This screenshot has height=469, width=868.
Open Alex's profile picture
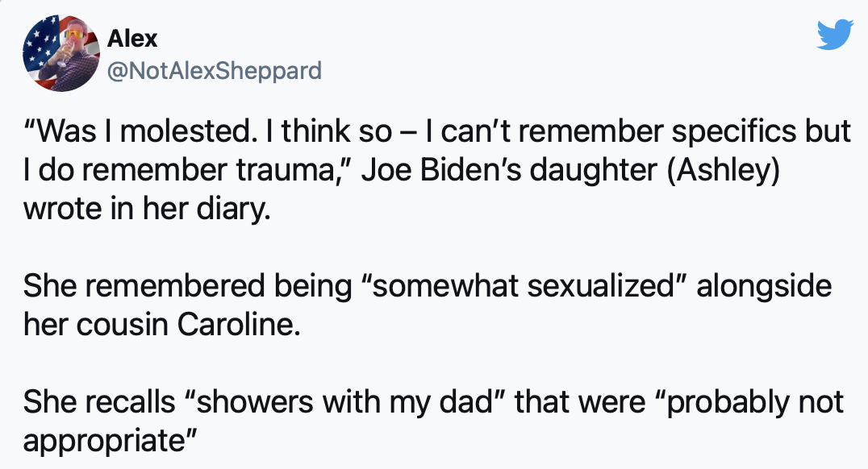tap(61, 53)
